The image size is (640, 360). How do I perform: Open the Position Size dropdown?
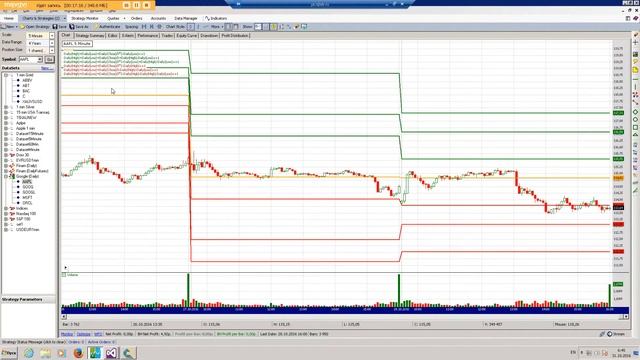[x=52, y=50]
